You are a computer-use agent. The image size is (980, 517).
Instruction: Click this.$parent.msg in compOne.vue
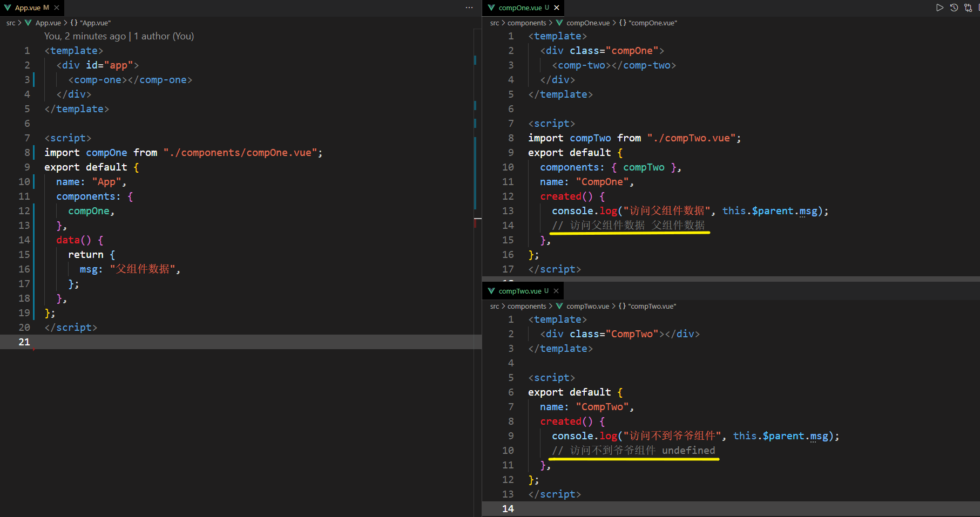(x=770, y=211)
